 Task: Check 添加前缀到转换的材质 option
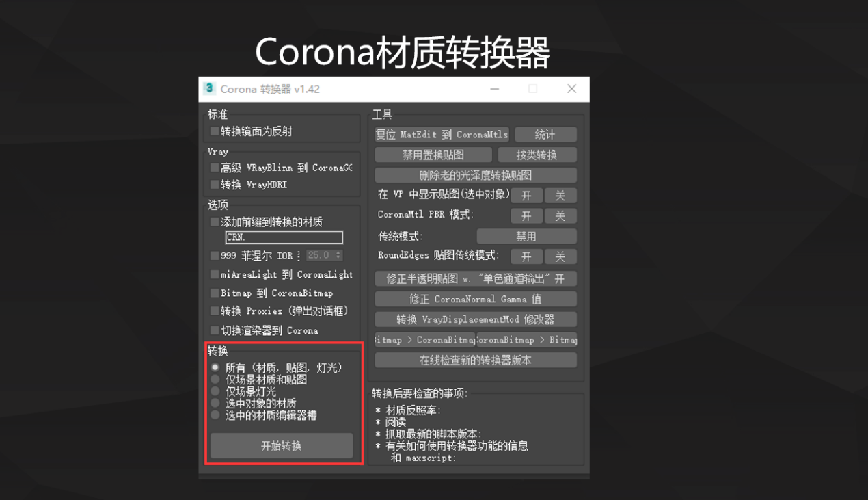(215, 222)
